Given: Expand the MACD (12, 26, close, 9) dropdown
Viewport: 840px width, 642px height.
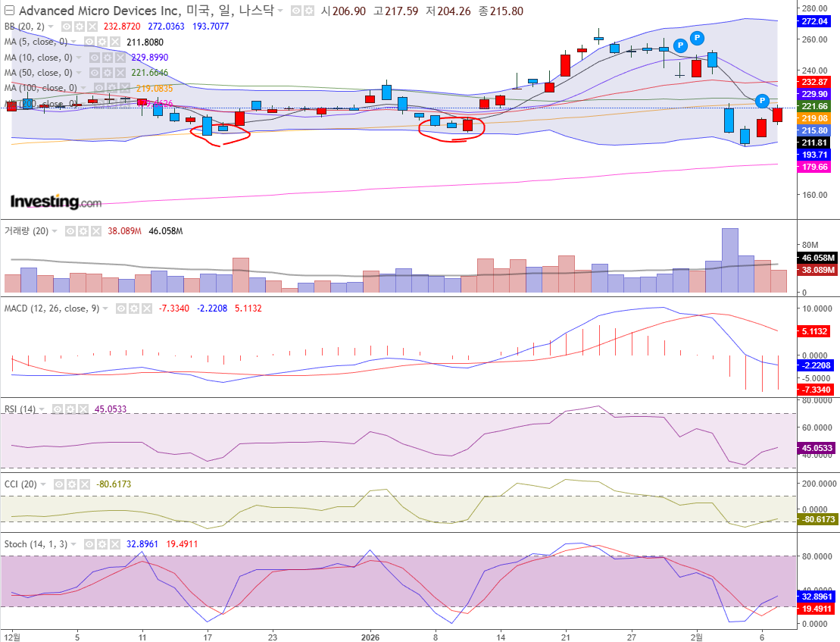Looking at the screenshot, I should point(105,308).
